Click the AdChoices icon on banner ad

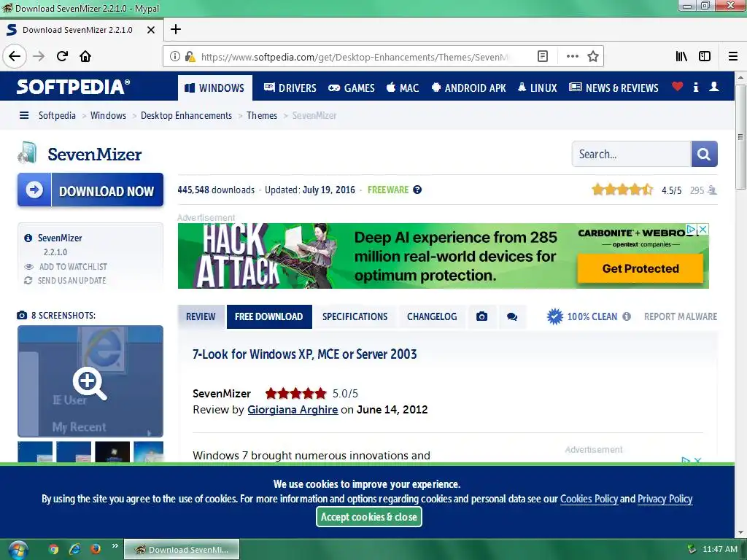pos(692,230)
